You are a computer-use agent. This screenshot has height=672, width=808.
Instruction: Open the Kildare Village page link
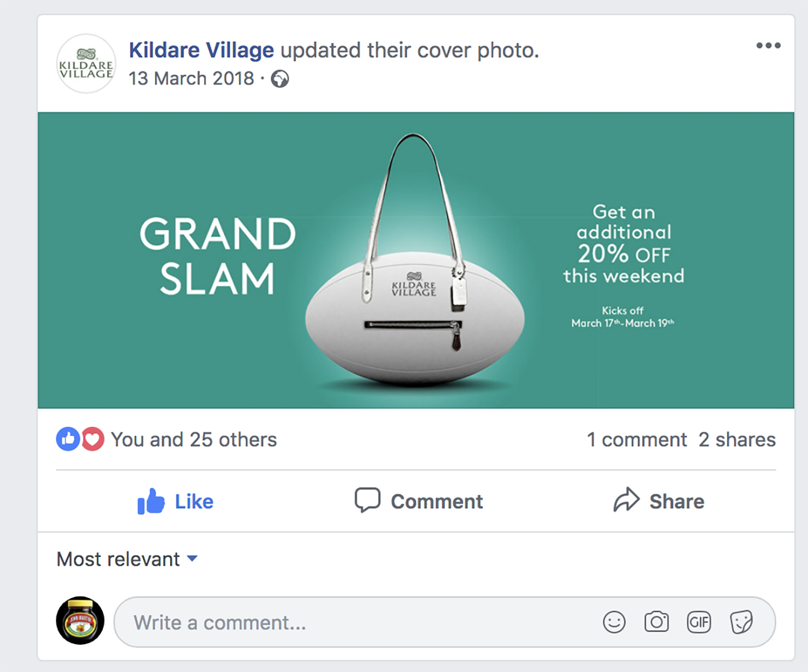pos(201,50)
